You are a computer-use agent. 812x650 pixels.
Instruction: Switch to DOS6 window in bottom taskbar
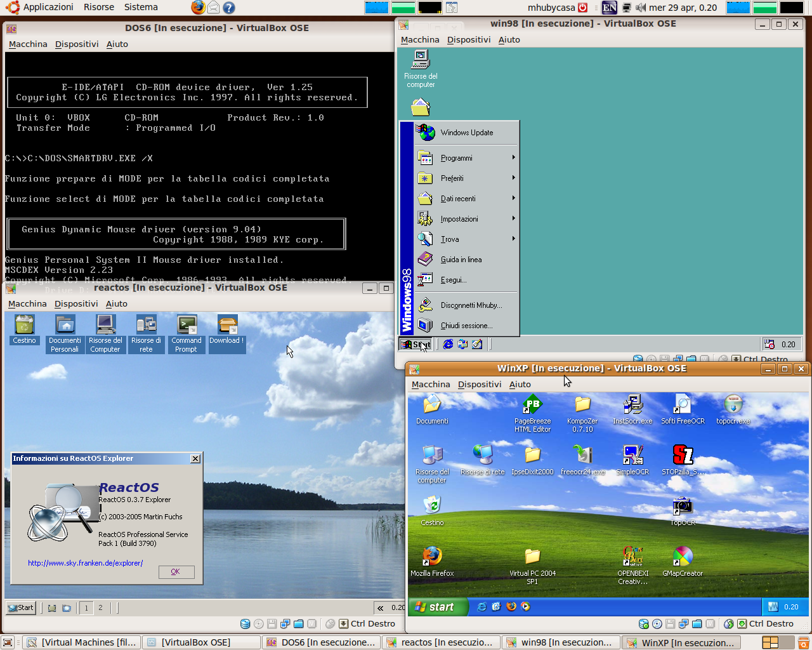tap(321, 642)
